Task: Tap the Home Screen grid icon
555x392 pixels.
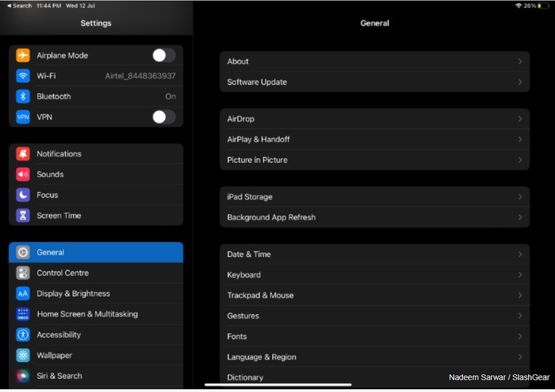Action: coord(23,314)
